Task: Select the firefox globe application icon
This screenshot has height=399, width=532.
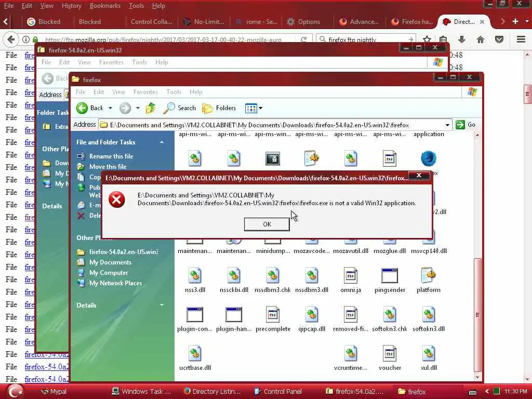Action: 429,158
